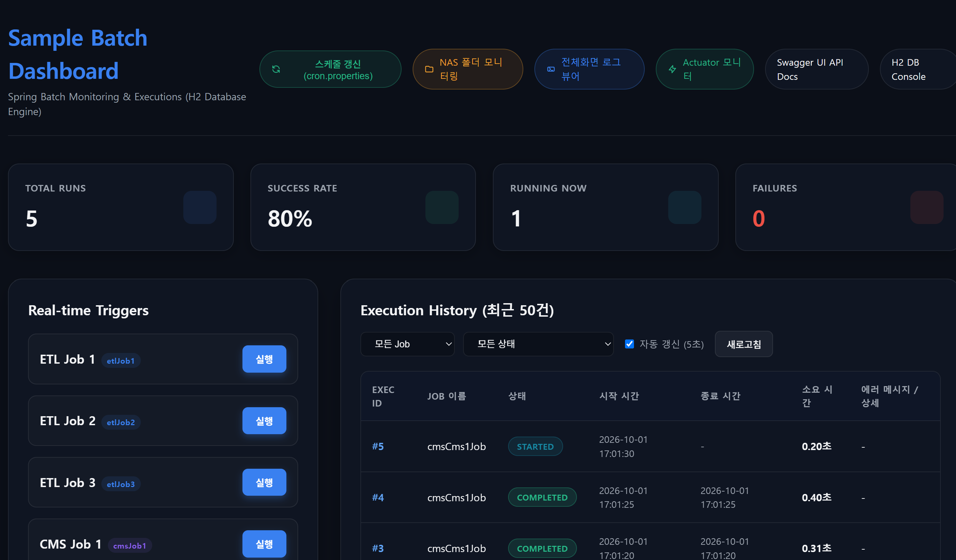Image resolution: width=956 pixels, height=560 pixels.
Task: Click the 스케줄 갱신 (cron.properties) button
Action: [x=330, y=69]
